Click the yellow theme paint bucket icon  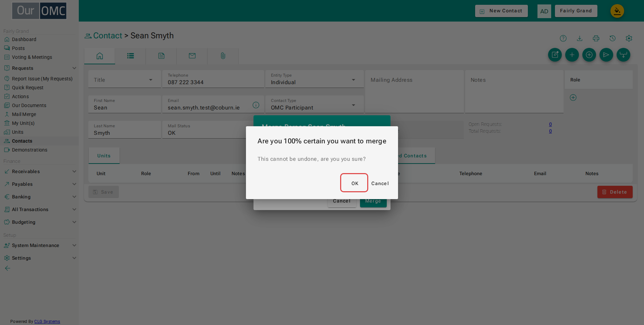click(617, 11)
